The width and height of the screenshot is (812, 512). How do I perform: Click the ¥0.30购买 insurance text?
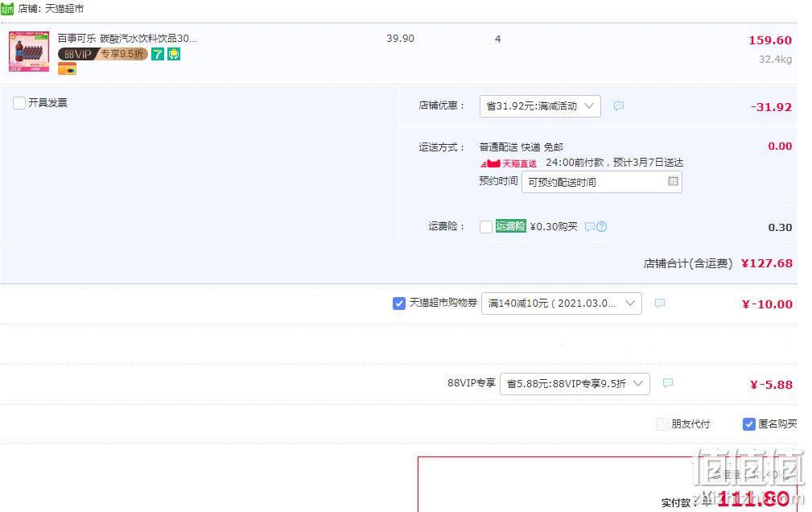(554, 226)
